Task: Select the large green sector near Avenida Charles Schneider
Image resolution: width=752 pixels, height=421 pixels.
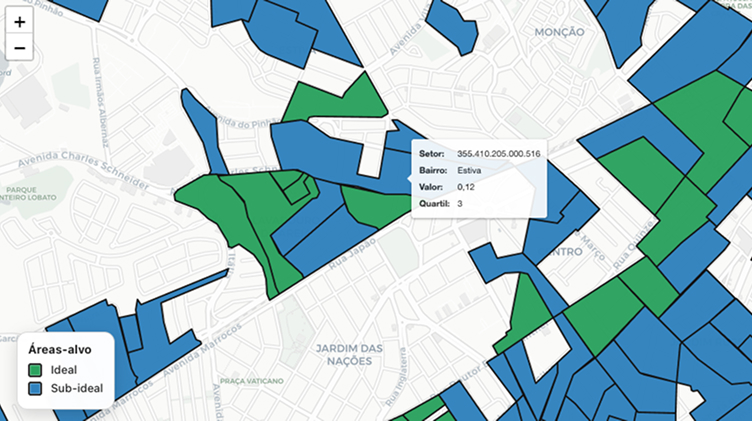Action: tap(220, 210)
